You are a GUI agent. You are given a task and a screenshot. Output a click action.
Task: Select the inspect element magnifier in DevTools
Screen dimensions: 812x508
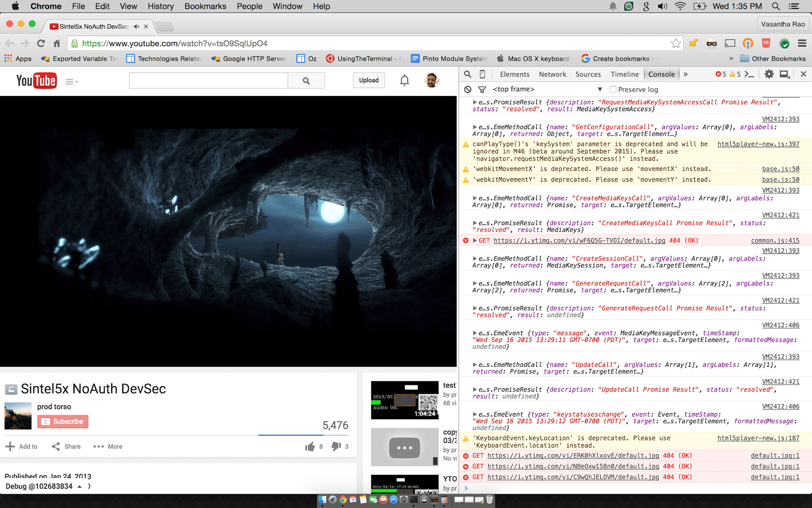(x=467, y=74)
